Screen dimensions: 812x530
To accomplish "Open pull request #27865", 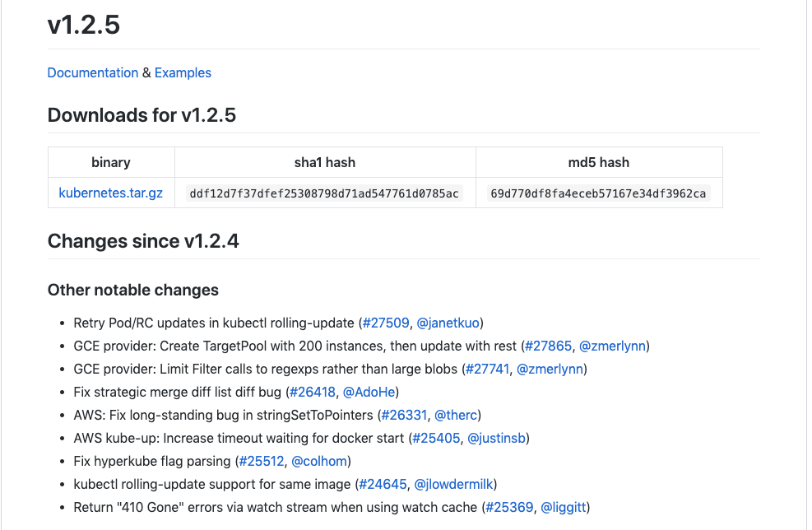I will [549, 346].
